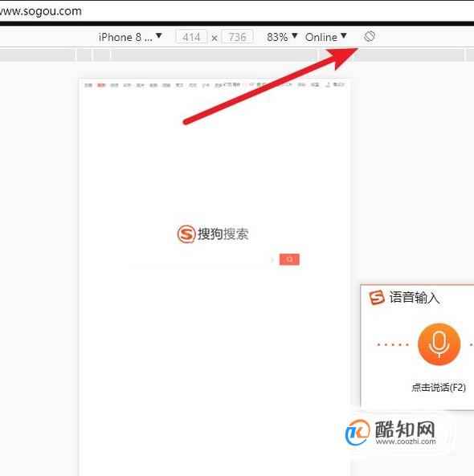
Task: Click the Sogou search text box
Action: point(205,259)
